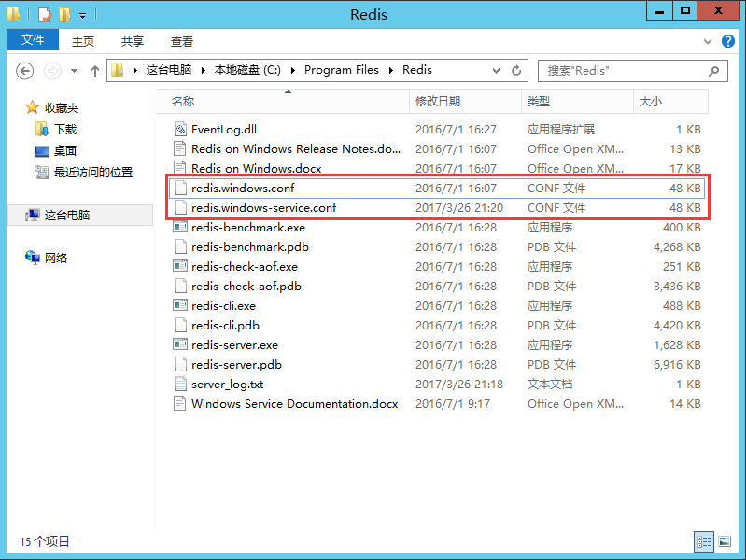Image resolution: width=746 pixels, height=560 pixels.
Task: Go up one folder level
Action: coord(95,71)
